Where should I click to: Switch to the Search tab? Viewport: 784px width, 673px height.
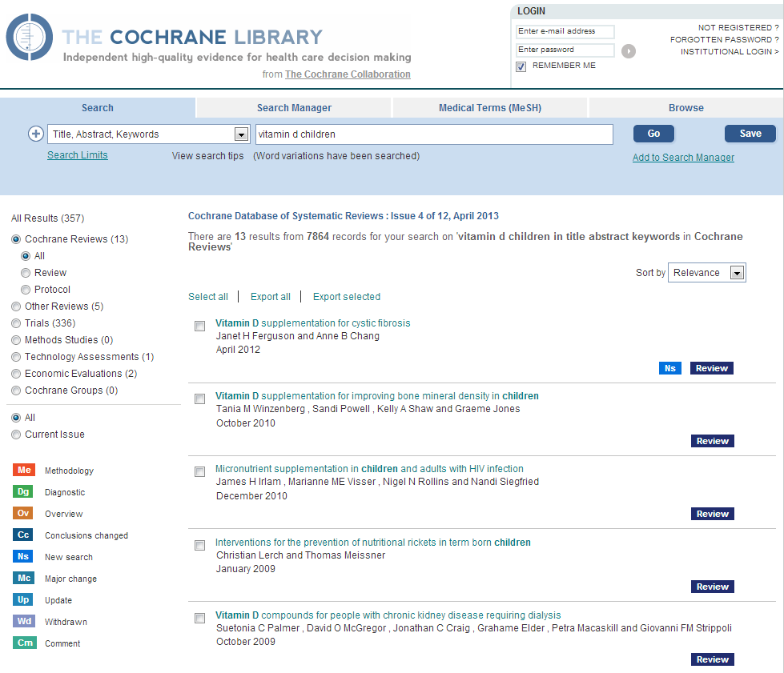click(98, 108)
